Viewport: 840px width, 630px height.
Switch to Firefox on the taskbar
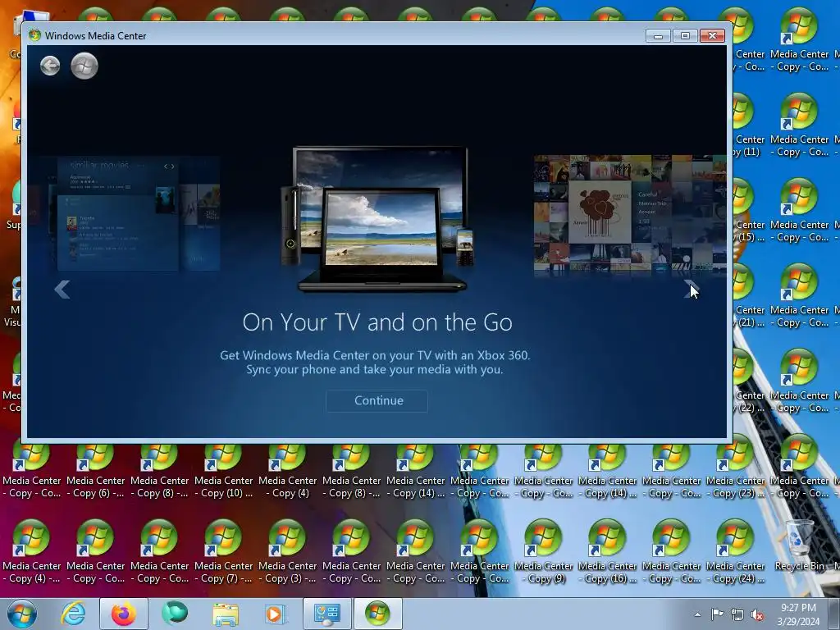(x=123, y=614)
